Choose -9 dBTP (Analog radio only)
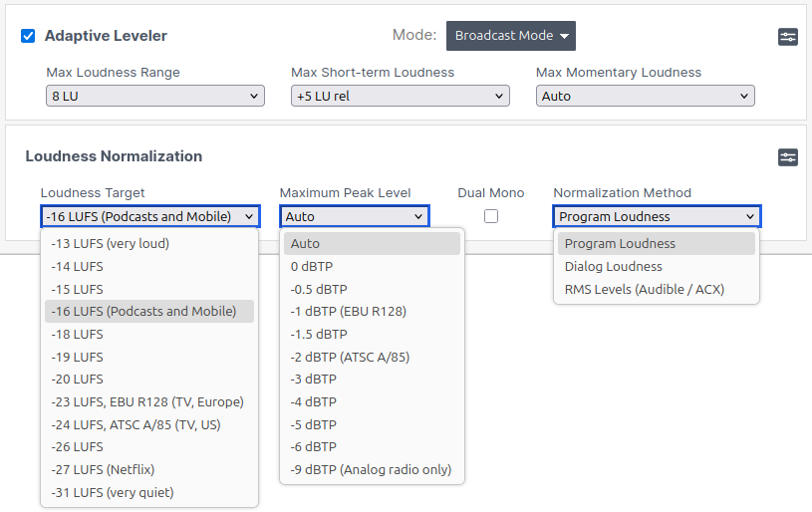The height and width of the screenshot is (512, 812). pyautogui.click(x=371, y=470)
